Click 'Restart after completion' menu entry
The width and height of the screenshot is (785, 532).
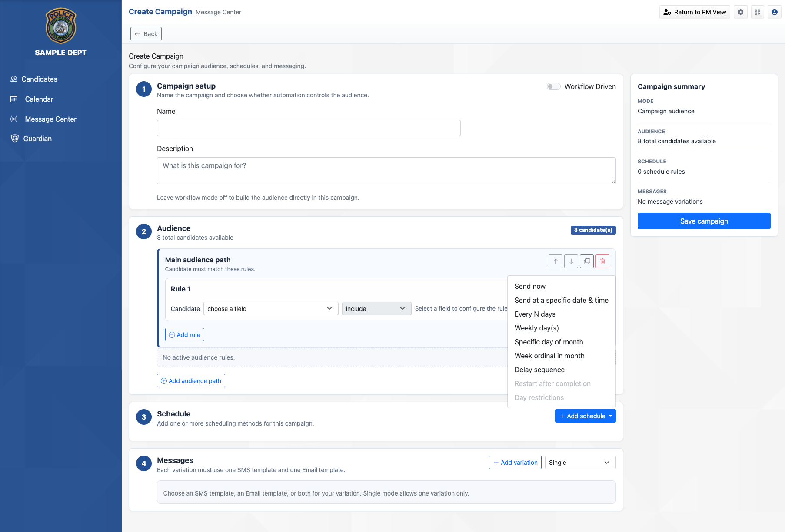562,383
